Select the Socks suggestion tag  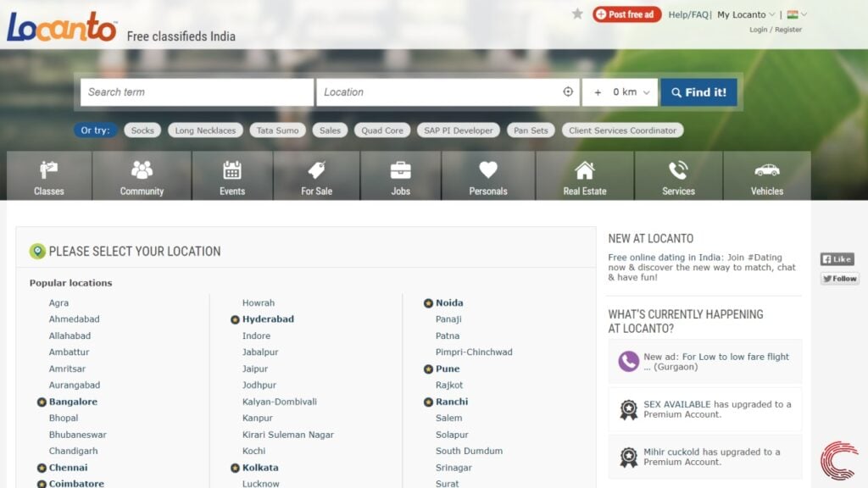(x=142, y=130)
